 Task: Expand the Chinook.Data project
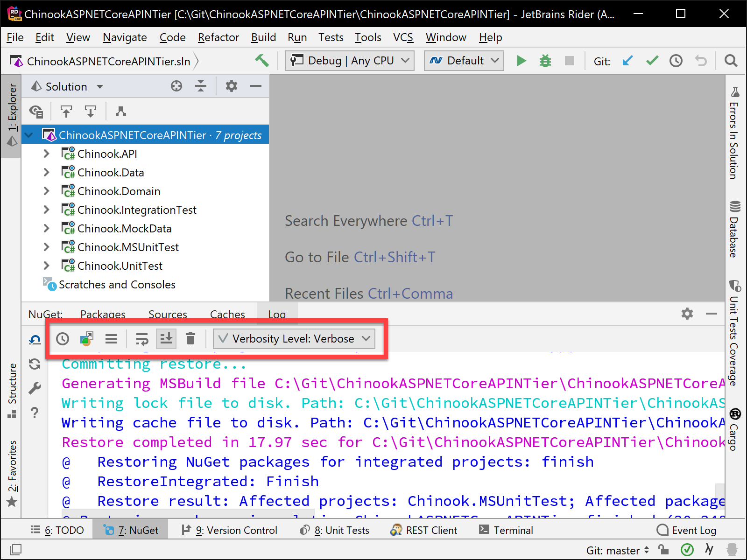(x=46, y=172)
